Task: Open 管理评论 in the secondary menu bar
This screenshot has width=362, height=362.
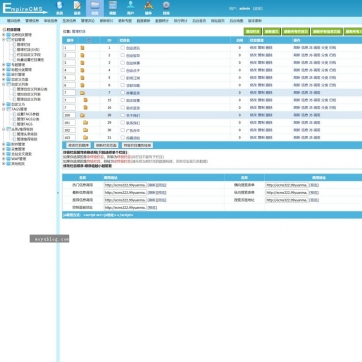Action: (88, 21)
